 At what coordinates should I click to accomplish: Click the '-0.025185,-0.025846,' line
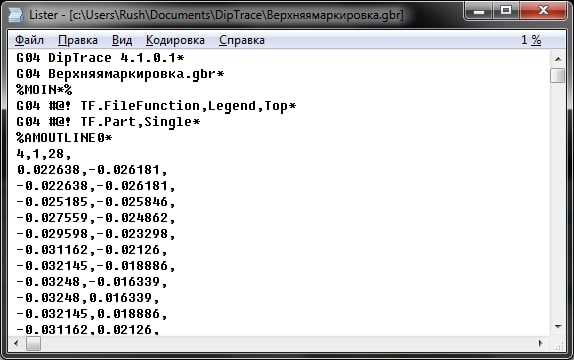point(96,202)
